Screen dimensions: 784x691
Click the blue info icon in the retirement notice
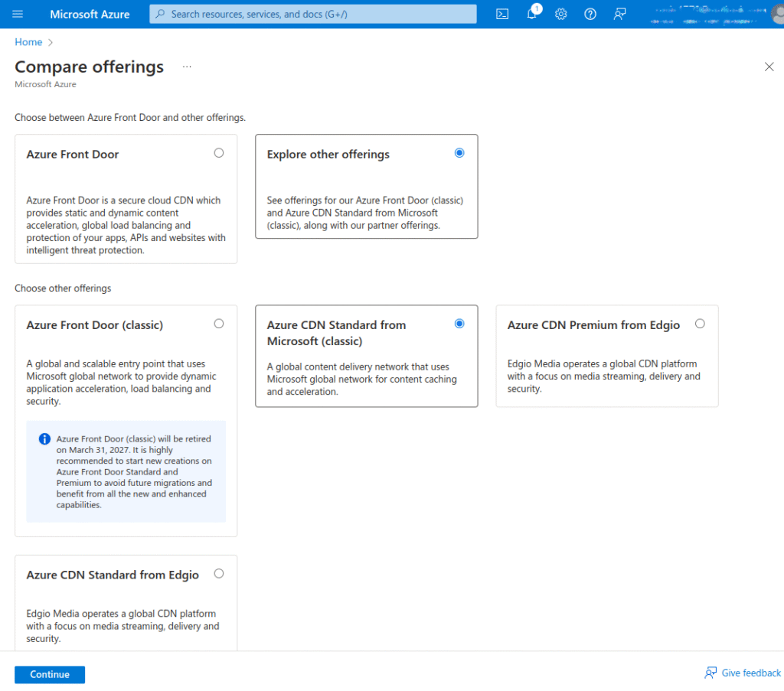pos(44,438)
